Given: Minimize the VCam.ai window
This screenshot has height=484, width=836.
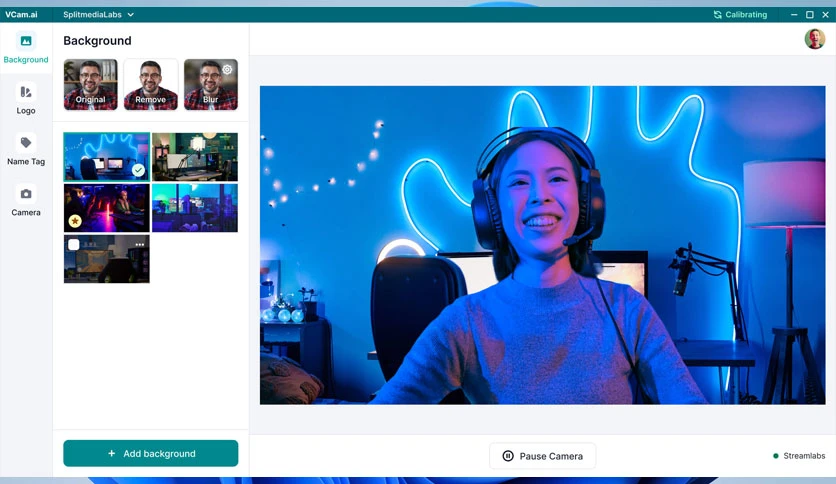Looking at the screenshot, I should point(794,14).
